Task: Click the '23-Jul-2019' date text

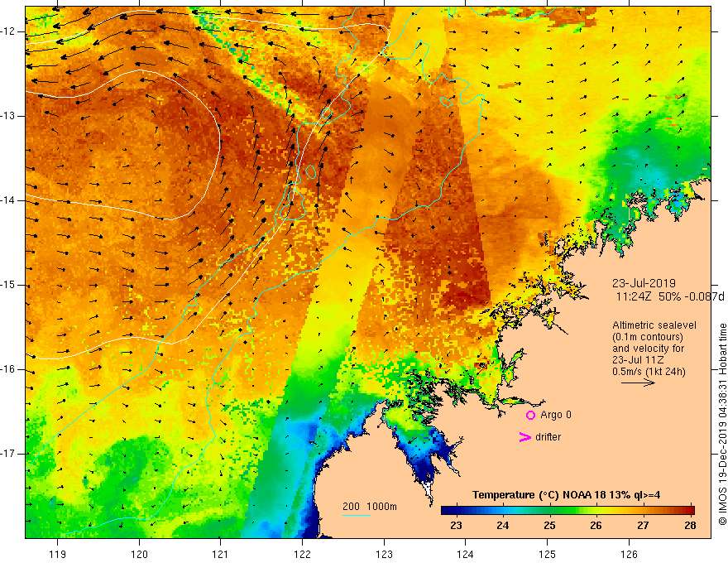Action: [644, 283]
